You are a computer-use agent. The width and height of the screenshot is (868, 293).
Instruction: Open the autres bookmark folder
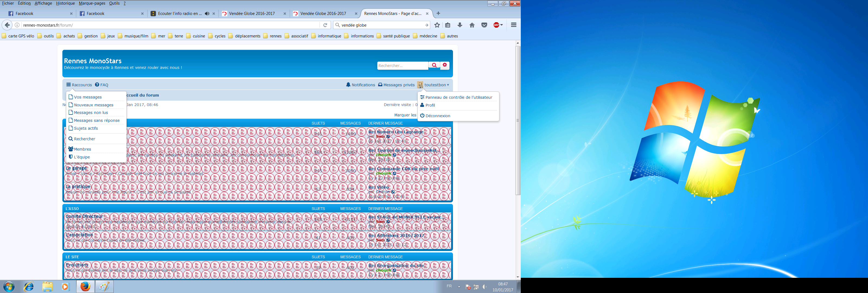(x=449, y=36)
